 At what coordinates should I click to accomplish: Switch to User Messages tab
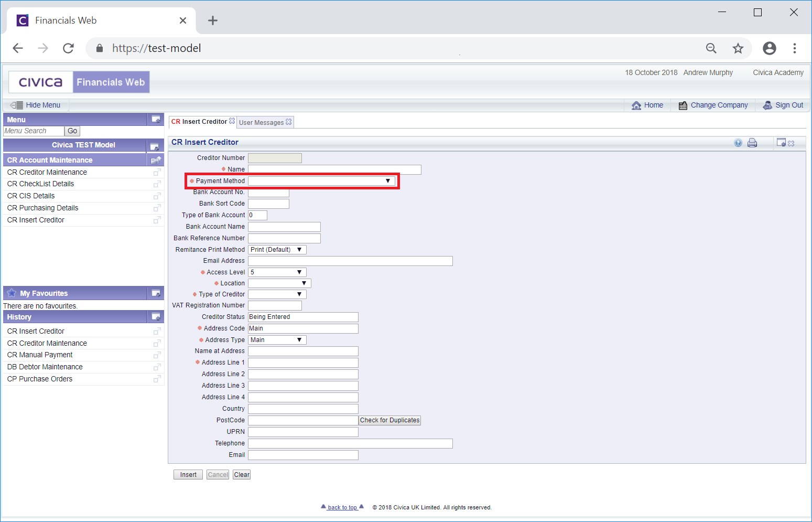[x=261, y=123]
